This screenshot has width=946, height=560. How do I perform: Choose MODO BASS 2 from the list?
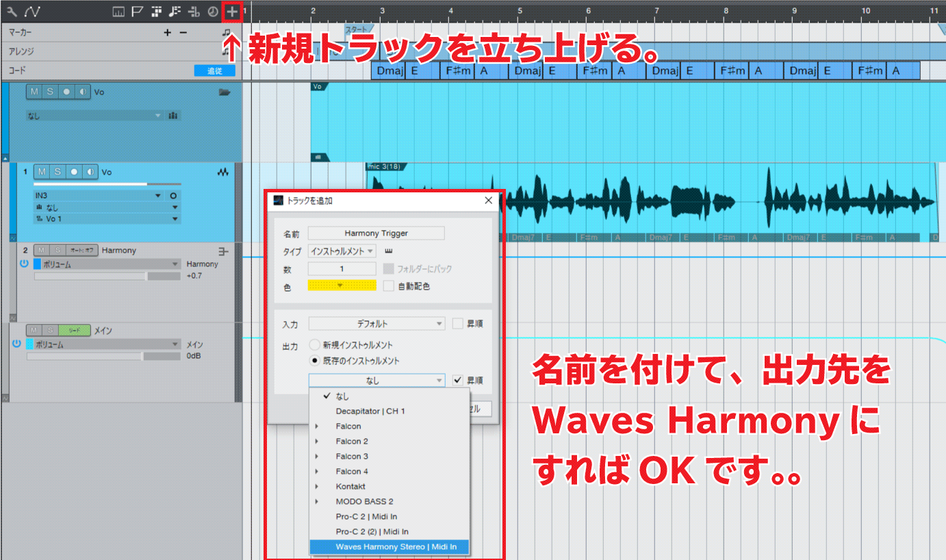[389, 502]
